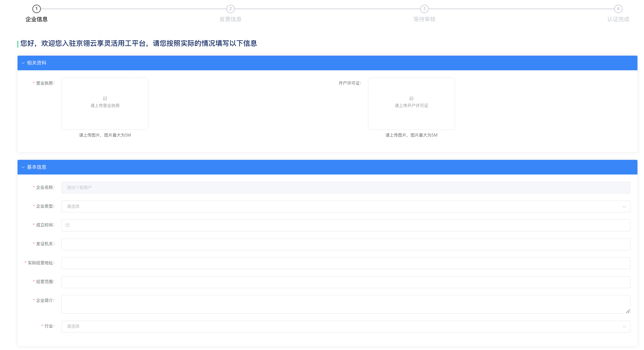Open the 行业 dropdown arrow
644x350 pixels.
(x=624, y=326)
